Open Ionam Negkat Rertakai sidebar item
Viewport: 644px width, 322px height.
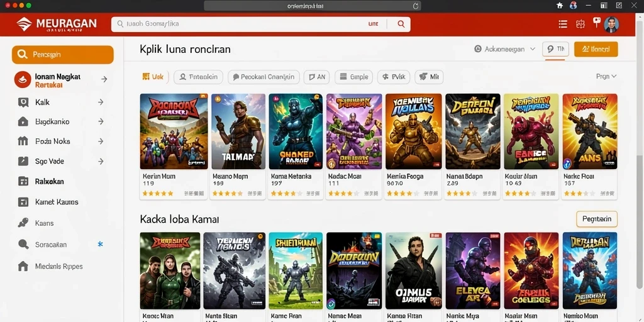(61, 80)
